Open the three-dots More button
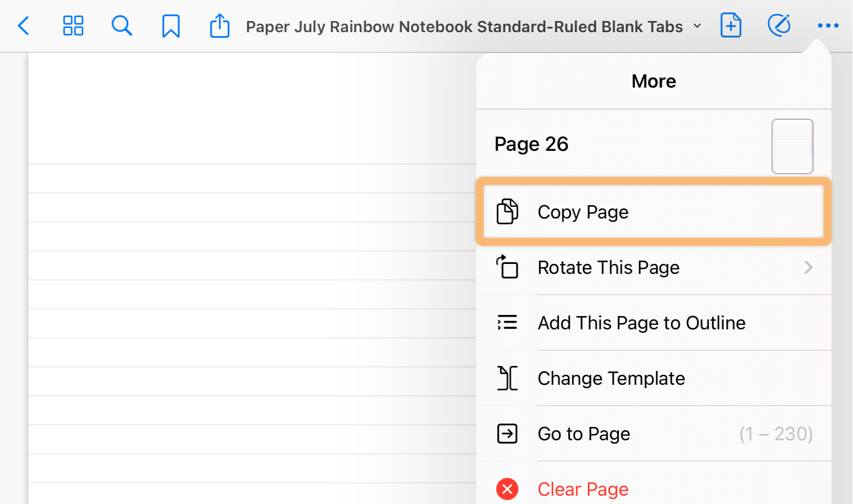The width and height of the screenshot is (853, 504). pos(828,26)
